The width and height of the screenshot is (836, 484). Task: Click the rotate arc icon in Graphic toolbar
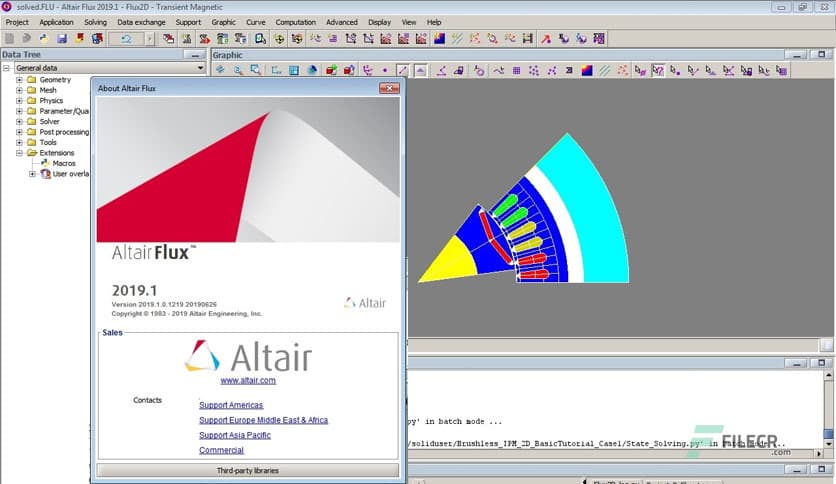(479, 70)
